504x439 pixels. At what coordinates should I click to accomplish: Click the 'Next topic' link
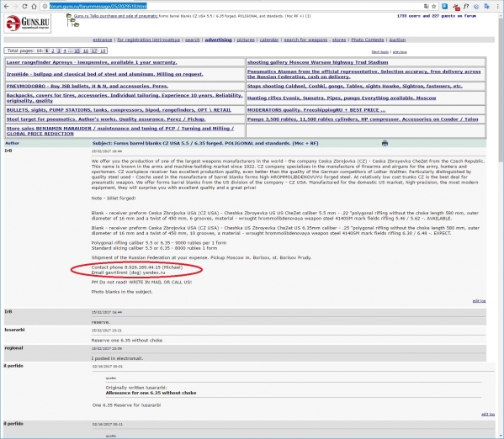point(380,52)
